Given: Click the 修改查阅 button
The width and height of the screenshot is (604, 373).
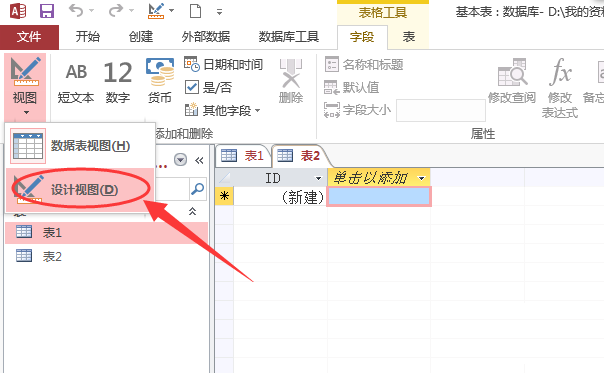Looking at the screenshot, I should pos(512,82).
